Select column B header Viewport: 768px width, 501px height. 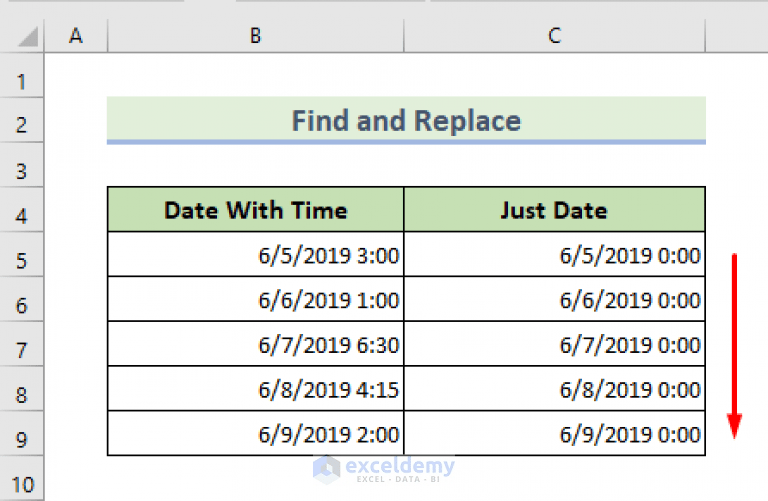[x=256, y=36]
